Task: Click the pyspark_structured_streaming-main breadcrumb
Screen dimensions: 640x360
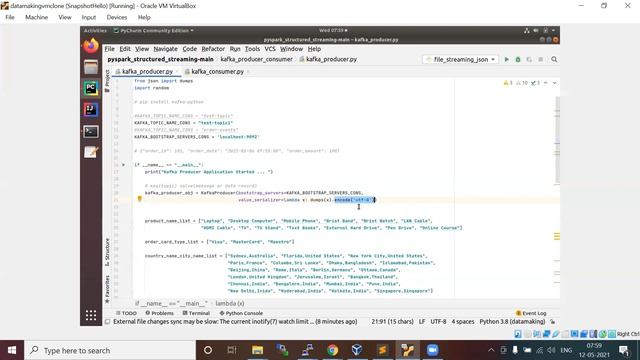Action: [160, 59]
